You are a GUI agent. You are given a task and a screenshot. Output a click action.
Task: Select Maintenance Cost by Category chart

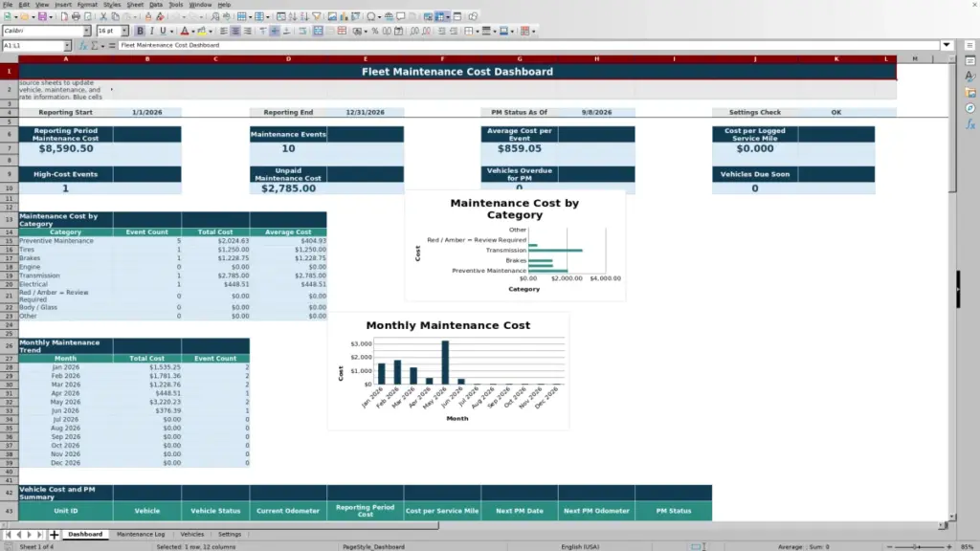(x=515, y=246)
